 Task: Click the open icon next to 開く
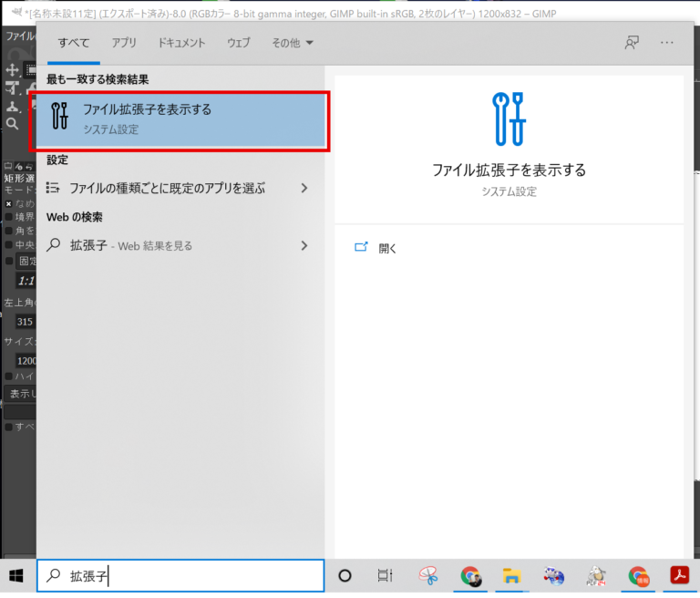point(361,247)
